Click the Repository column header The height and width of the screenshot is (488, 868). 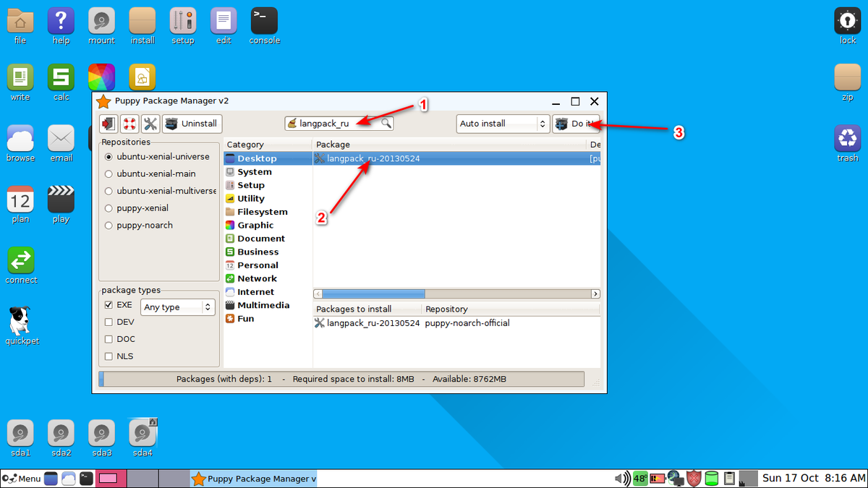[511, 309]
